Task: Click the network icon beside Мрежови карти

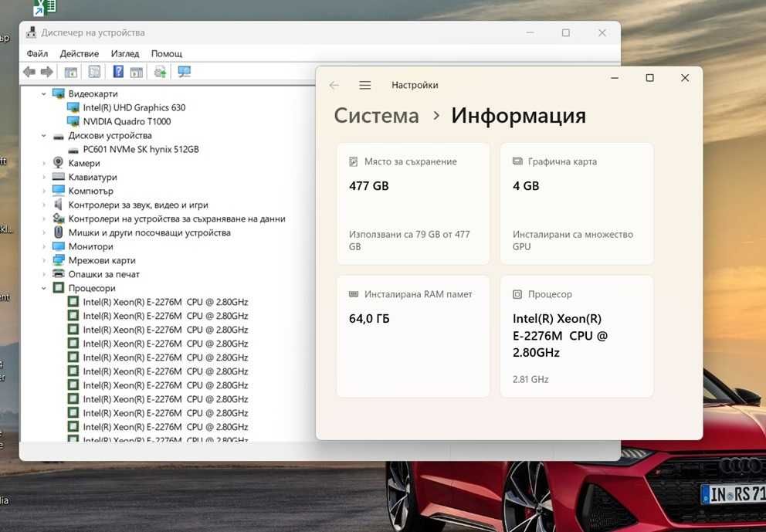Action: point(58,260)
